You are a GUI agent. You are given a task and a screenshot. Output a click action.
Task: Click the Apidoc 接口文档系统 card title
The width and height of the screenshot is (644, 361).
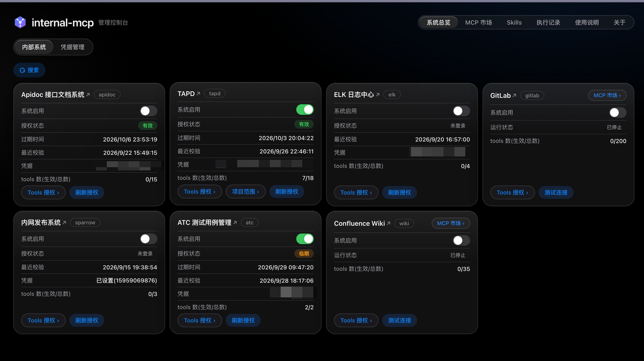[x=53, y=95]
